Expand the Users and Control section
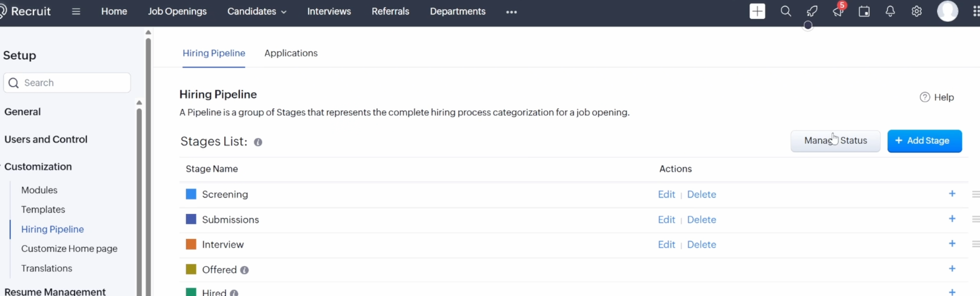 tap(46, 139)
